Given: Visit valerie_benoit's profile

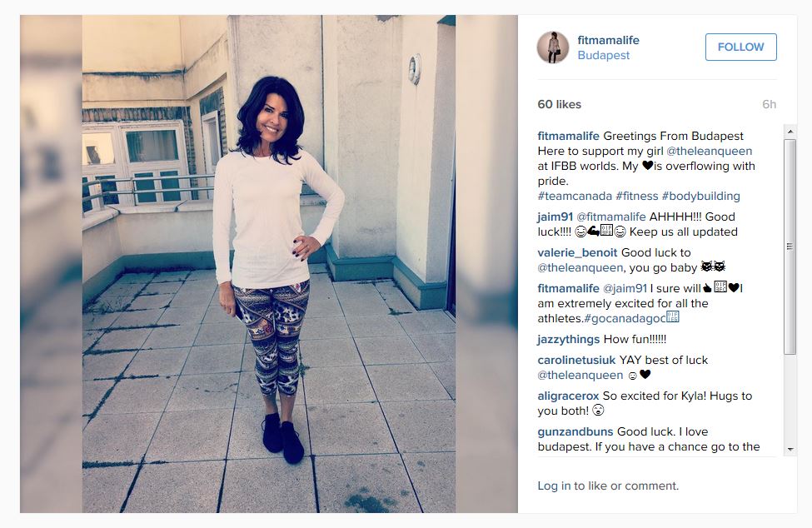Looking at the screenshot, I should [577, 252].
